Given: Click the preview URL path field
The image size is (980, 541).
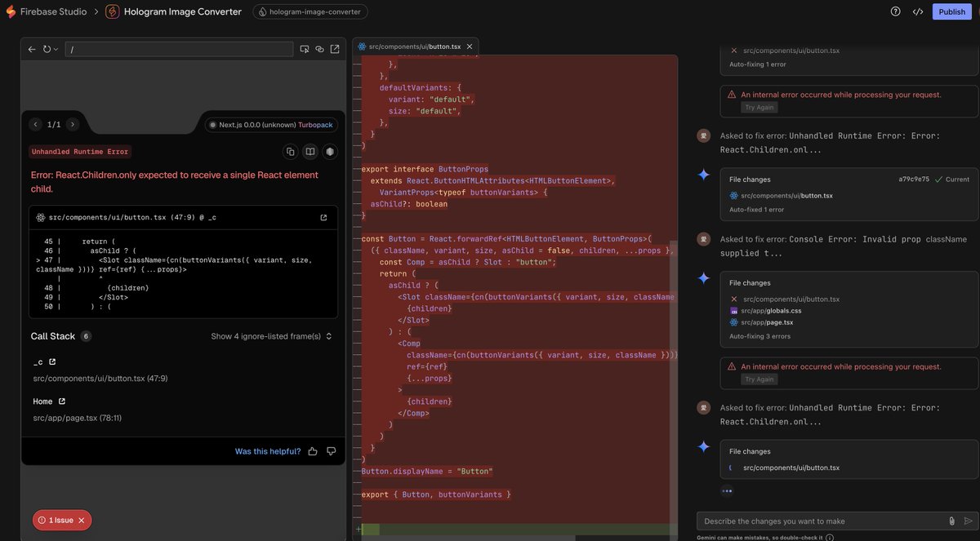Looking at the screenshot, I should 179,49.
